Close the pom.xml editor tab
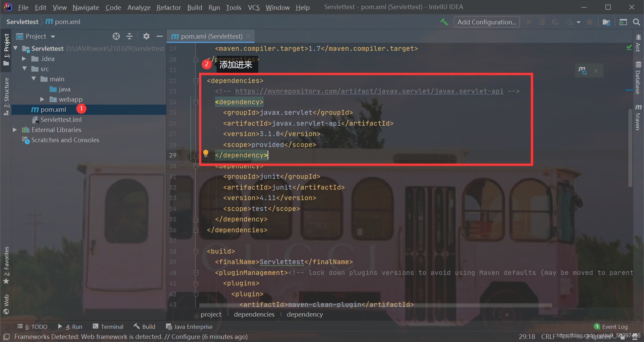 [x=248, y=36]
